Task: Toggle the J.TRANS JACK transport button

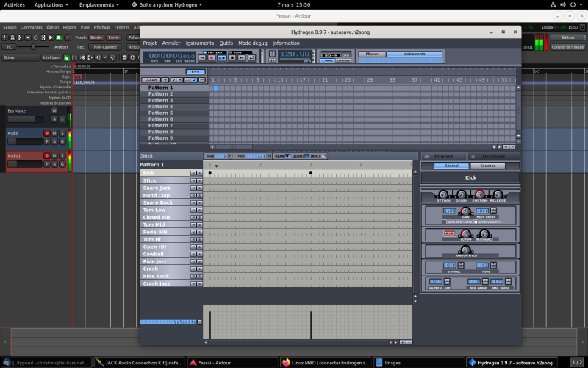Action: 327,60
